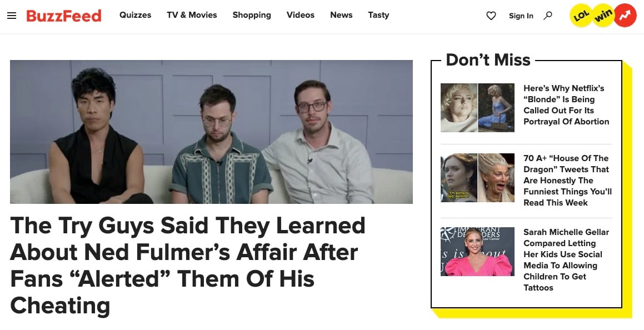This screenshot has width=644, height=330.
Task: Open the Try Guys article headline
Action: (188, 265)
